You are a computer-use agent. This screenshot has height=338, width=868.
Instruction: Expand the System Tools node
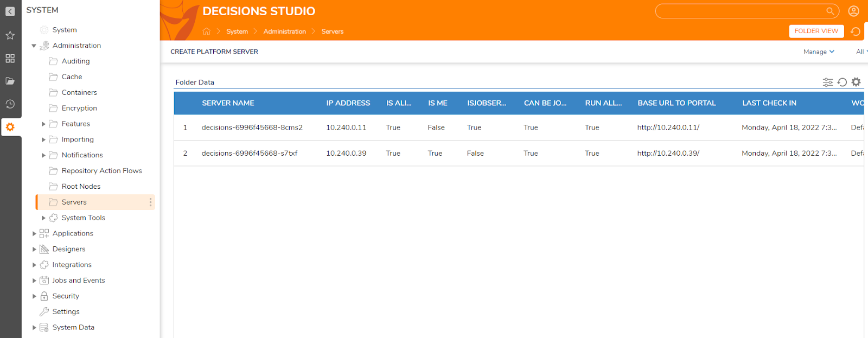coord(43,218)
